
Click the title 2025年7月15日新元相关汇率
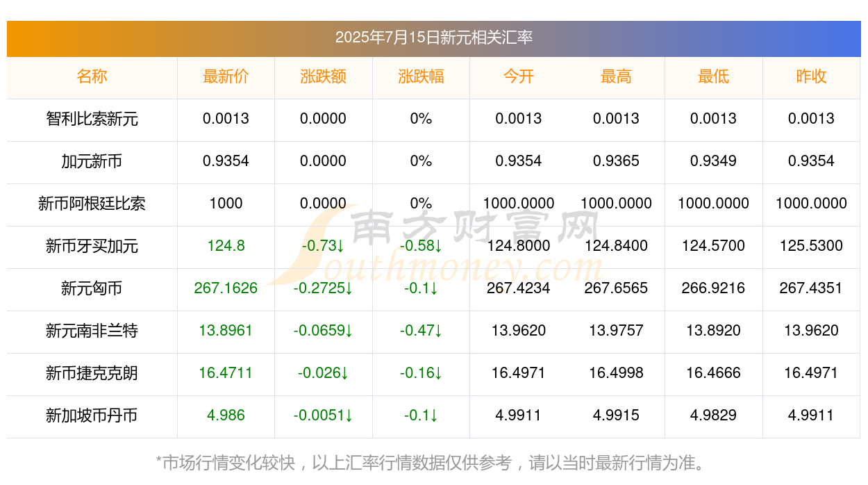[433, 38]
